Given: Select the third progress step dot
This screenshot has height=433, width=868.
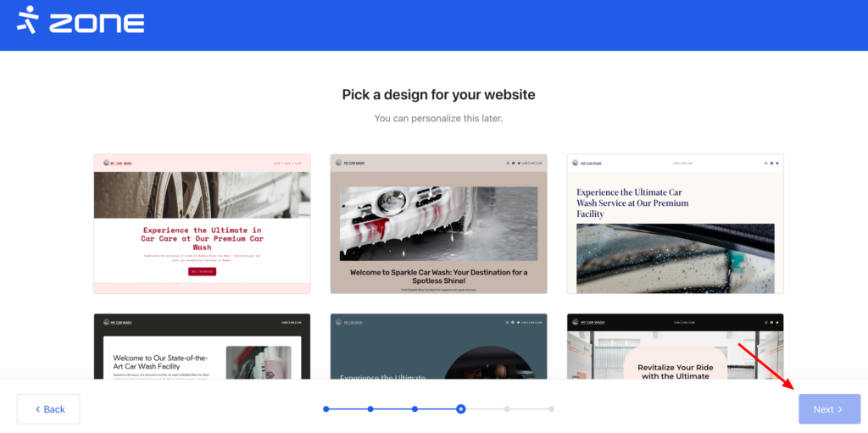Looking at the screenshot, I should coord(415,409).
